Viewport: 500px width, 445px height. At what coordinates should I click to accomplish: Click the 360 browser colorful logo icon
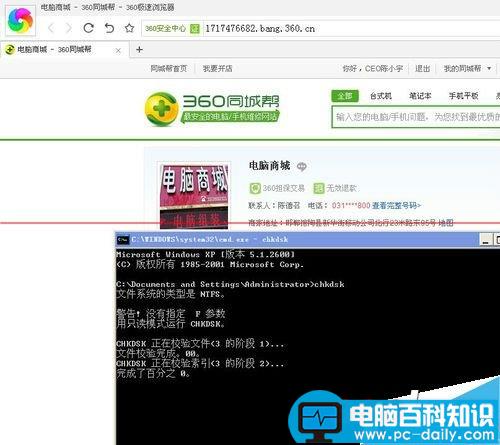coord(20,21)
